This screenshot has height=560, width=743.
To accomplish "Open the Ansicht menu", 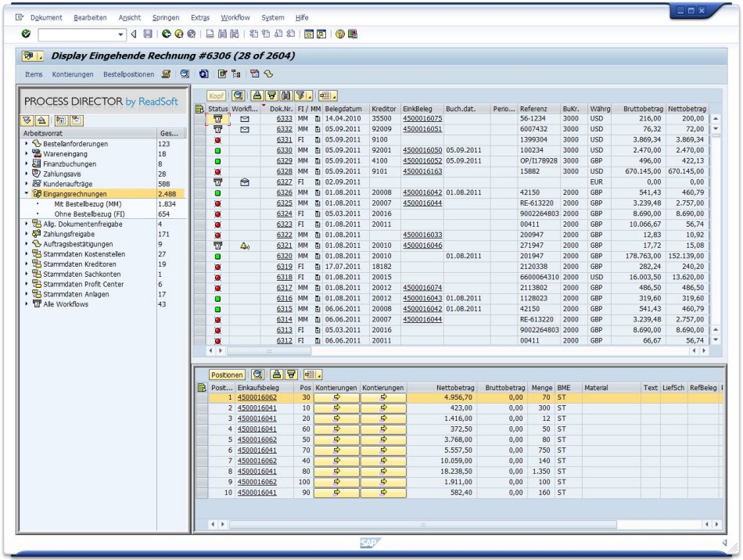I will 129,17.
